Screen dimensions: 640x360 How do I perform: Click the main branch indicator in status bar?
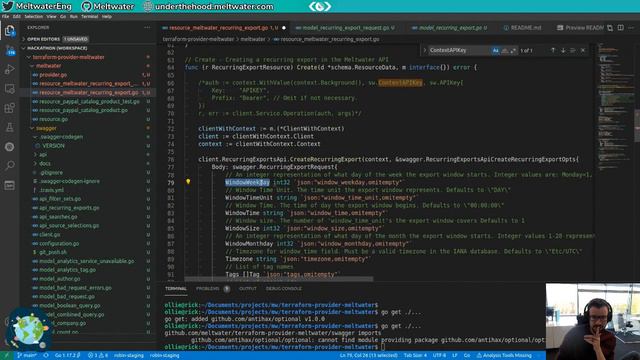pyautogui.click(x=27, y=356)
